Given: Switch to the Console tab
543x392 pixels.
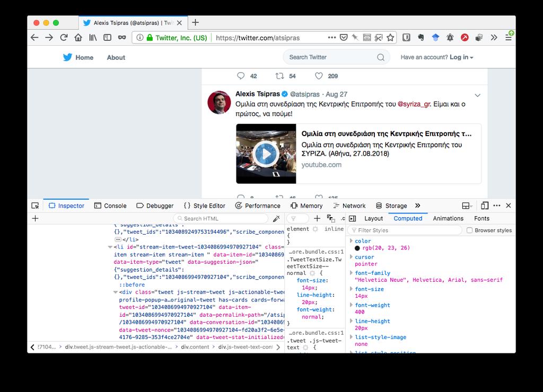Looking at the screenshot, I should click(110, 206).
